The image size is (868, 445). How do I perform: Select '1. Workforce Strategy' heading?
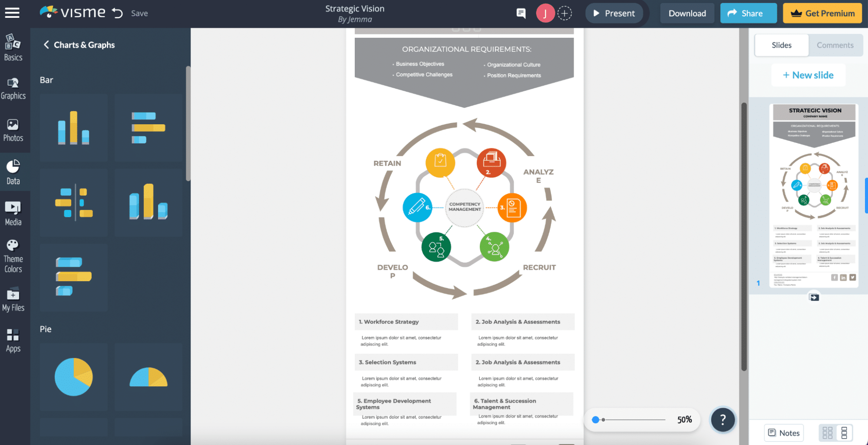(x=389, y=322)
